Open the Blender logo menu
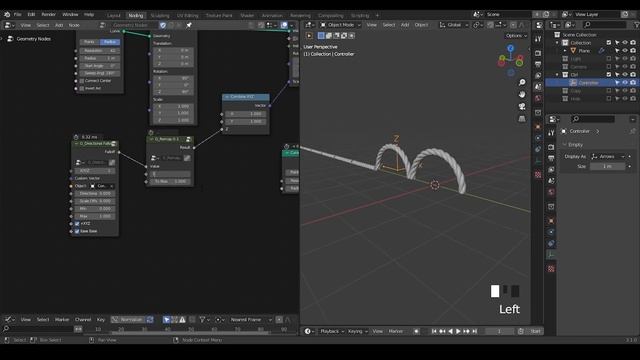640x360 pixels. pyautogui.click(x=7, y=14)
